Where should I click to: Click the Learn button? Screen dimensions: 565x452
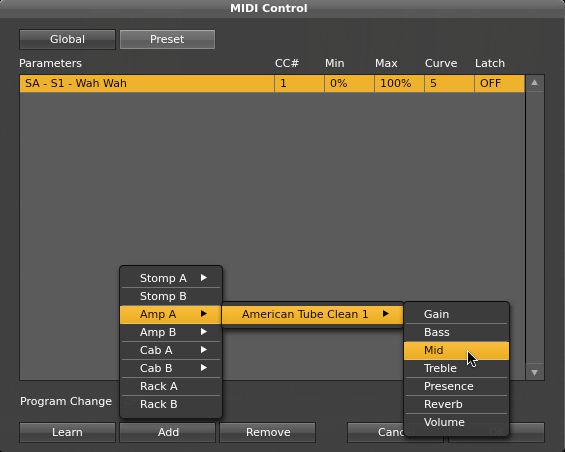pyautogui.click(x=67, y=432)
